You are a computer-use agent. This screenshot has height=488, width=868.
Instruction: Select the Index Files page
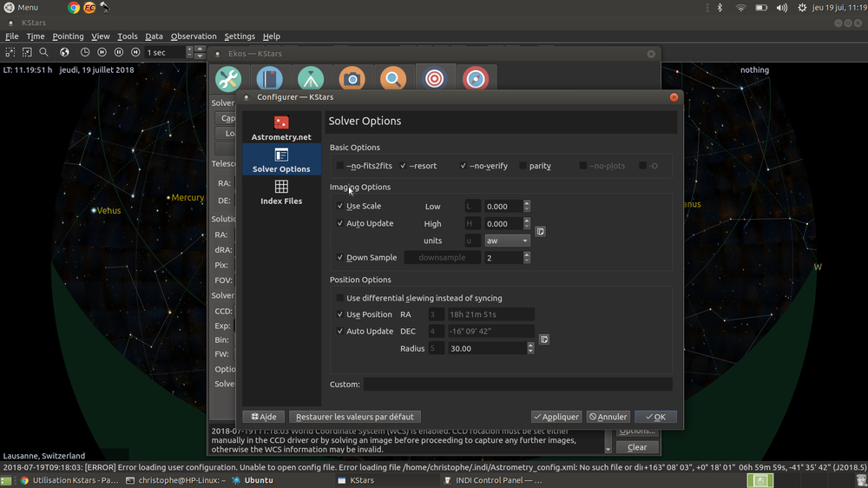[x=281, y=192]
